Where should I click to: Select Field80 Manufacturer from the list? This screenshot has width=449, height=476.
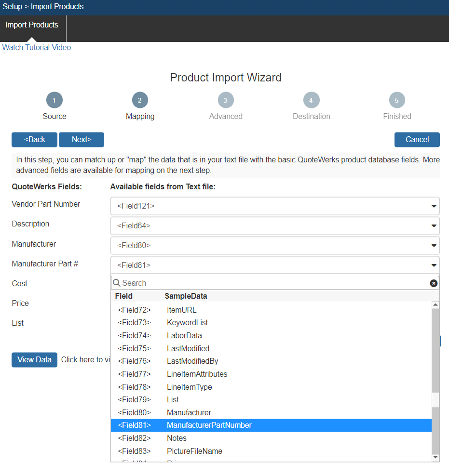click(189, 413)
